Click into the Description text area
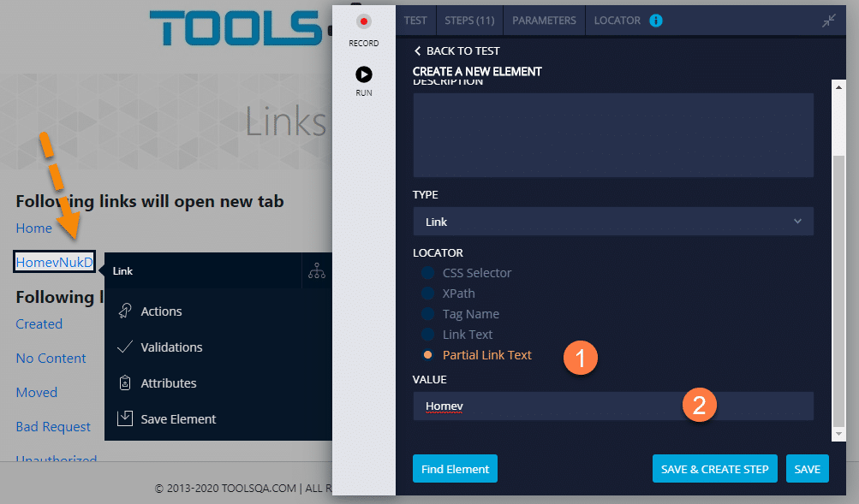 pos(613,134)
